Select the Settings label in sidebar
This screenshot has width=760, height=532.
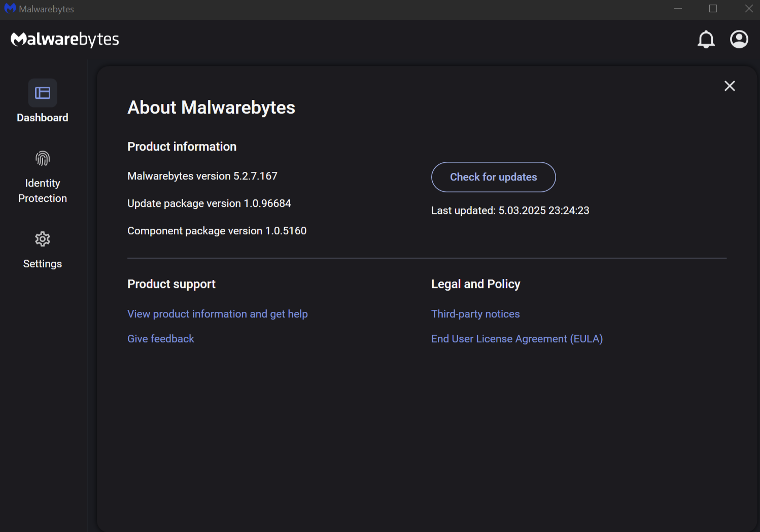click(x=43, y=264)
